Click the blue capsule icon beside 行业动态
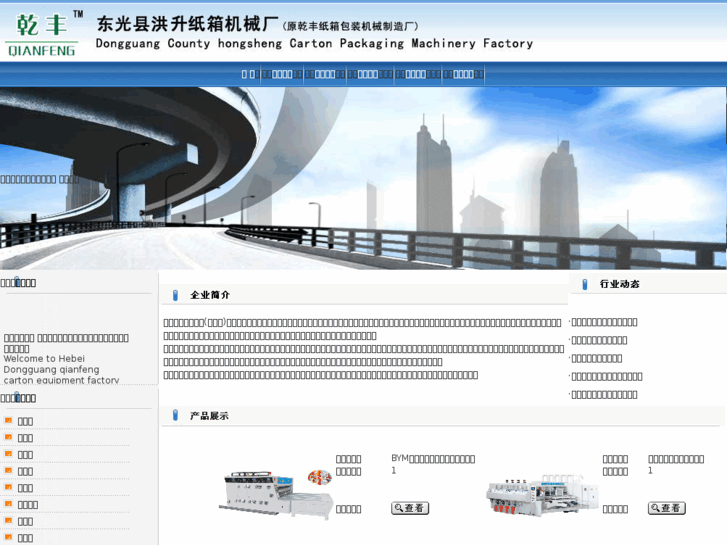 [585, 284]
